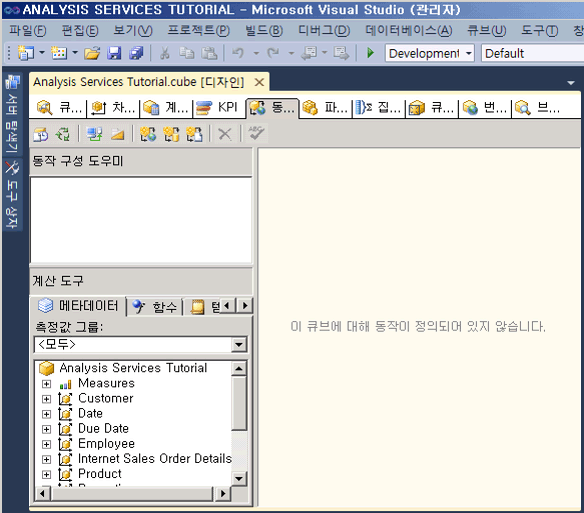584x513 pixels.
Task: Switch to the 집... aggregations tab
Action: pos(379,108)
